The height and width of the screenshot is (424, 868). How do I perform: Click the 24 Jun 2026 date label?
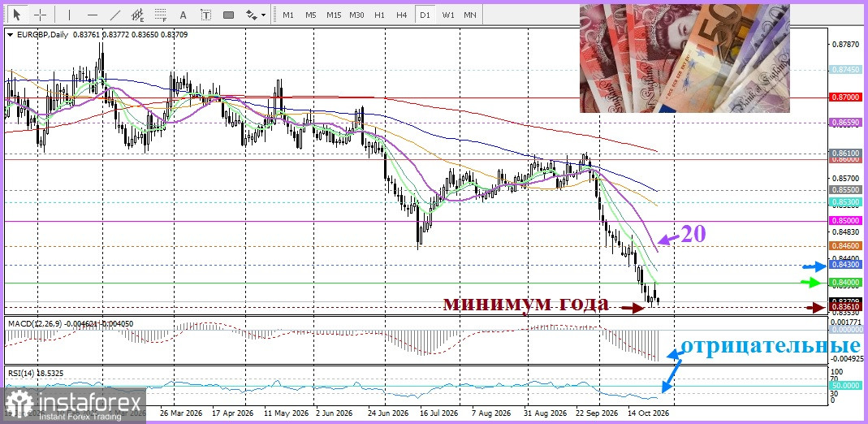pos(387,413)
